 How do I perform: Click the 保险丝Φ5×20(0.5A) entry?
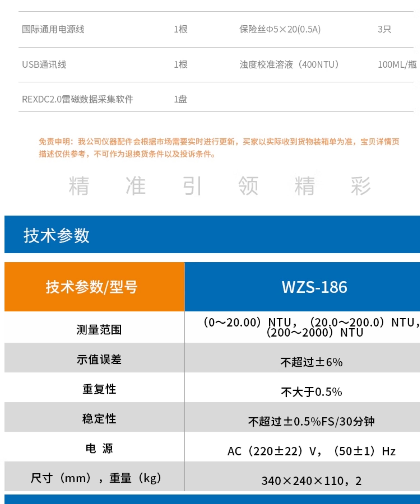[280, 29]
